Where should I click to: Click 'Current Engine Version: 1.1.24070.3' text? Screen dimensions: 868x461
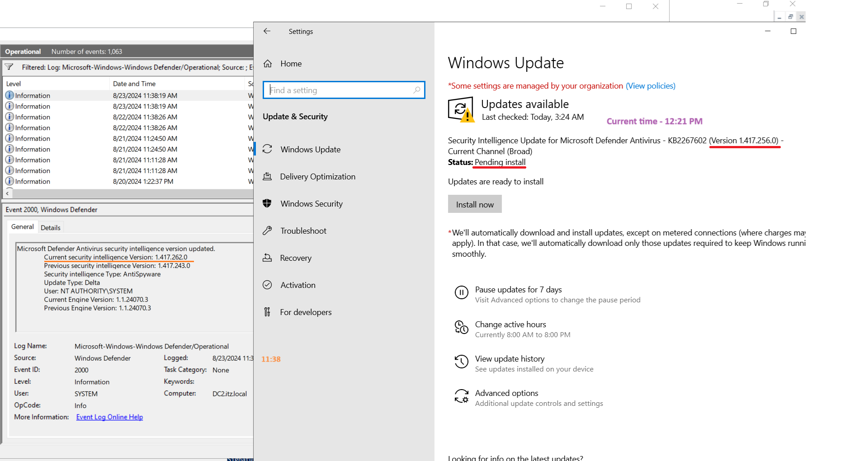click(x=96, y=300)
